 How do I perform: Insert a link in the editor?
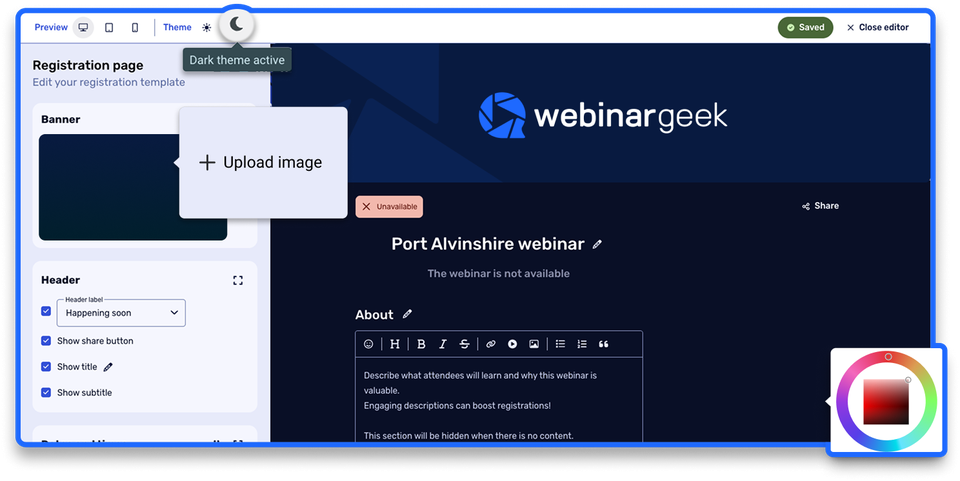coord(490,344)
